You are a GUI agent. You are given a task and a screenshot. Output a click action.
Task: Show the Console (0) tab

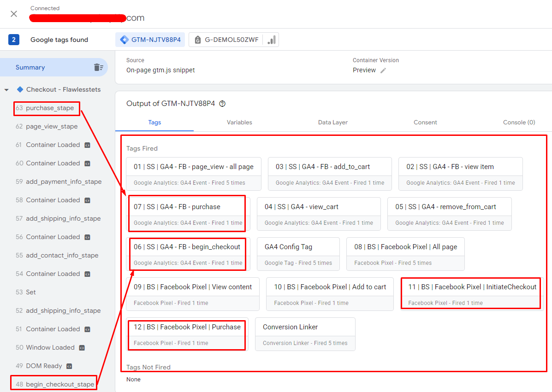click(x=519, y=123)
